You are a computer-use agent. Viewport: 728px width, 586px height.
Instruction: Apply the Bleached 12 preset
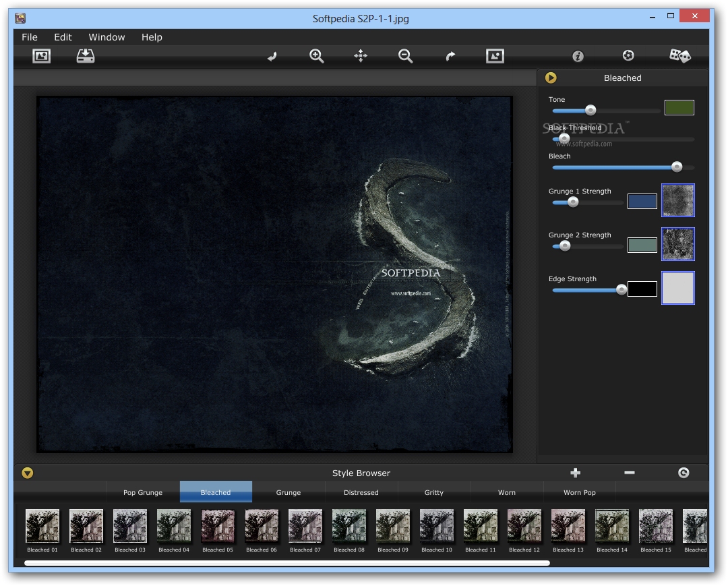click(524, 526)
